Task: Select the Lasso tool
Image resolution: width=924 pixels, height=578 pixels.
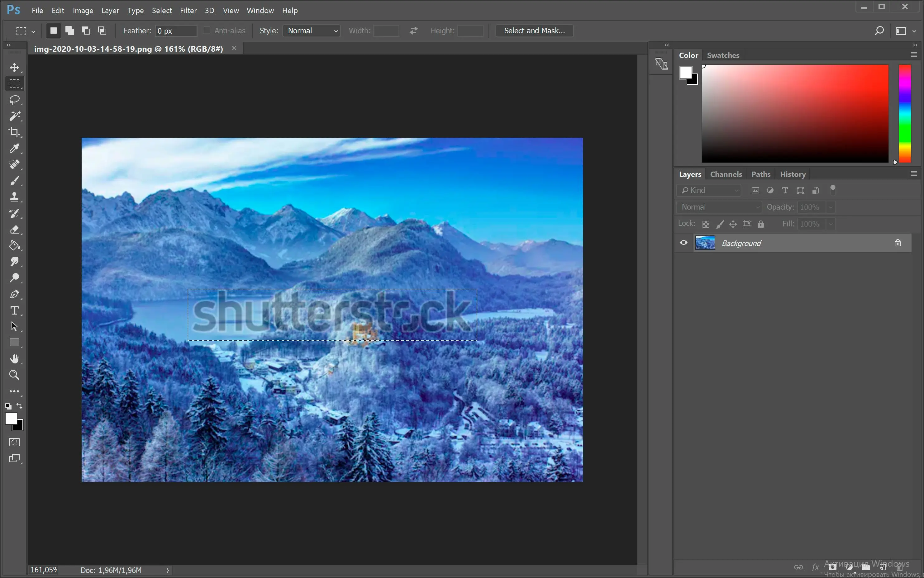Action: 15,99
